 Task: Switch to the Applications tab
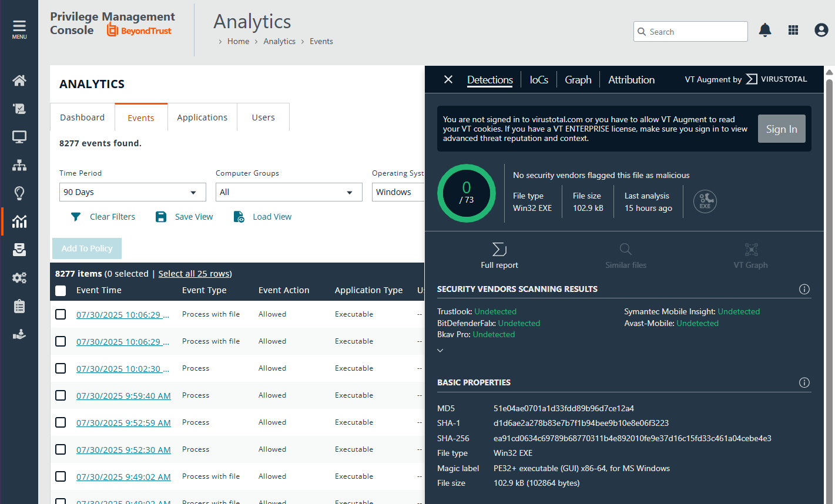202,117
